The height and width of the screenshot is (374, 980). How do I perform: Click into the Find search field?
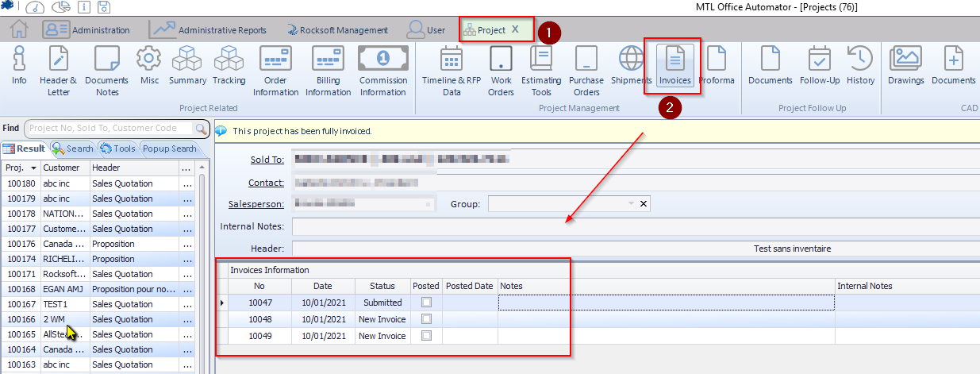click(x=110, y=128)
